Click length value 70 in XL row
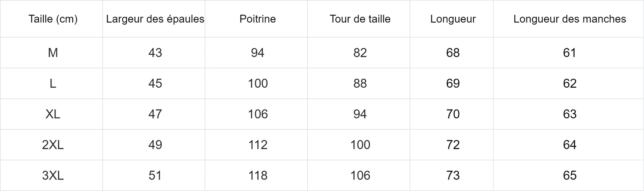Screen dimensions: 644x191 pos(453,114)
